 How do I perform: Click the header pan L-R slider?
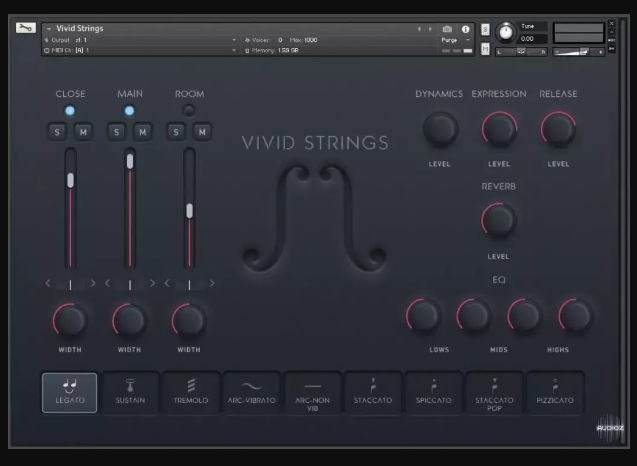click(521, 52)
